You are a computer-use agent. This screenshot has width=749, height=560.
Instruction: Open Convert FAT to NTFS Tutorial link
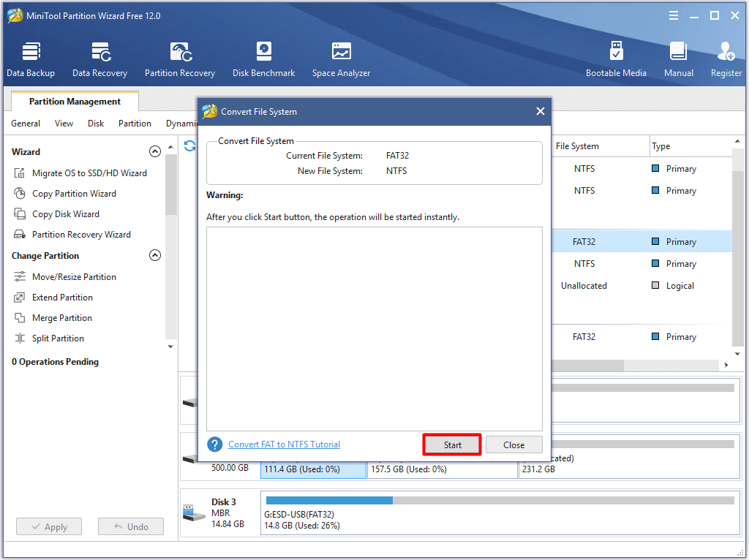[x=285, y=444]
